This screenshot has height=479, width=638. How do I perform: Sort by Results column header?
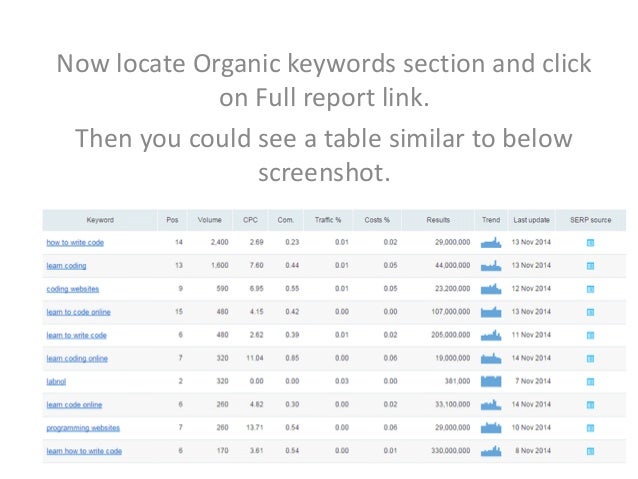coord(438,220)
